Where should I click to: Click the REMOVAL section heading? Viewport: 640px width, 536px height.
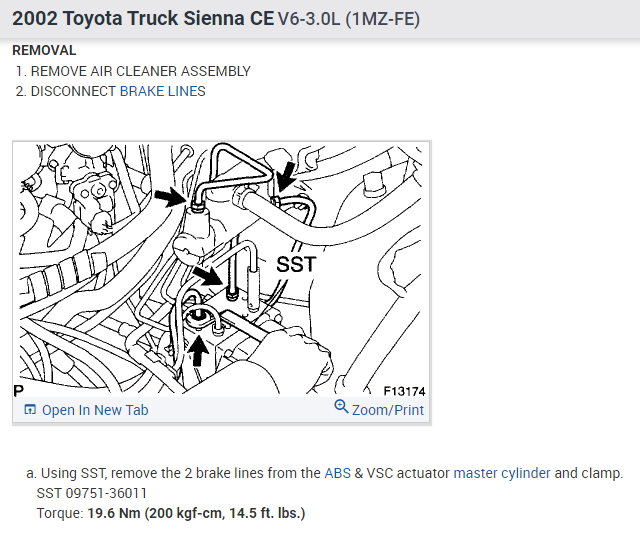tap(44, 51)
